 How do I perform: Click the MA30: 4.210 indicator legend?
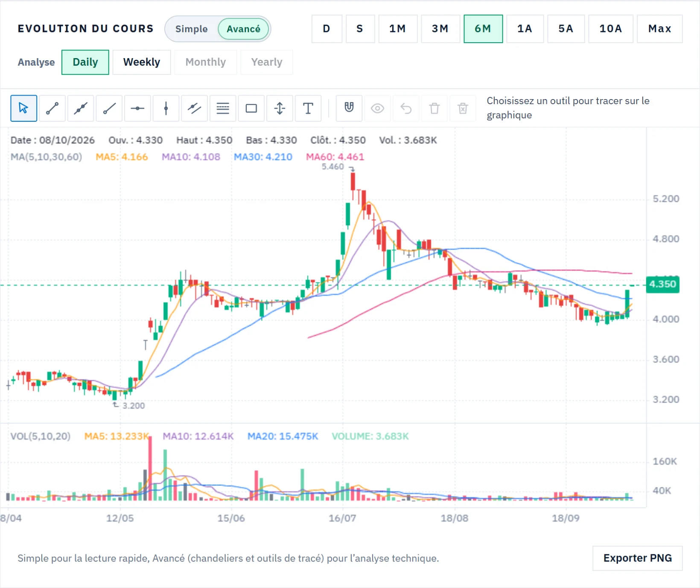(x=263, y=157)
